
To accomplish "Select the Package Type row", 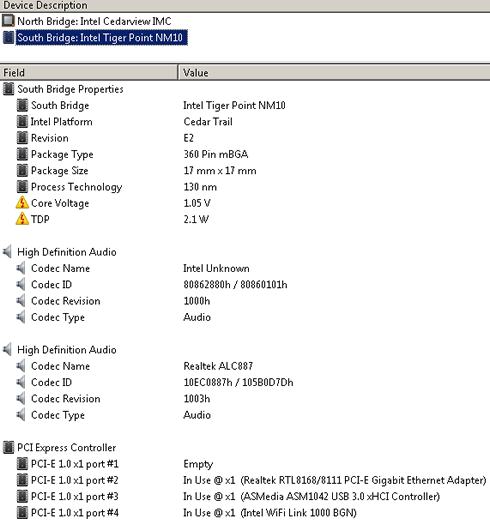I will tap(245, 154).
